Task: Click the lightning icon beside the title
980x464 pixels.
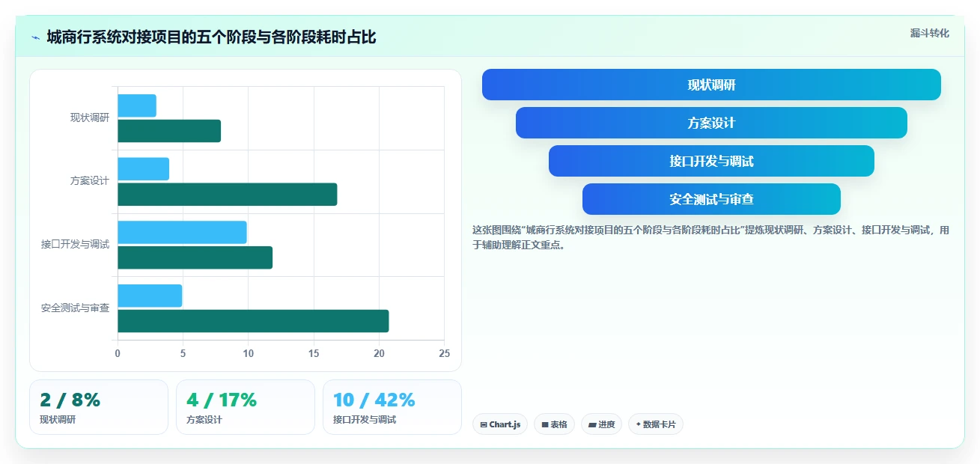Action: click(x=35, y=37)
